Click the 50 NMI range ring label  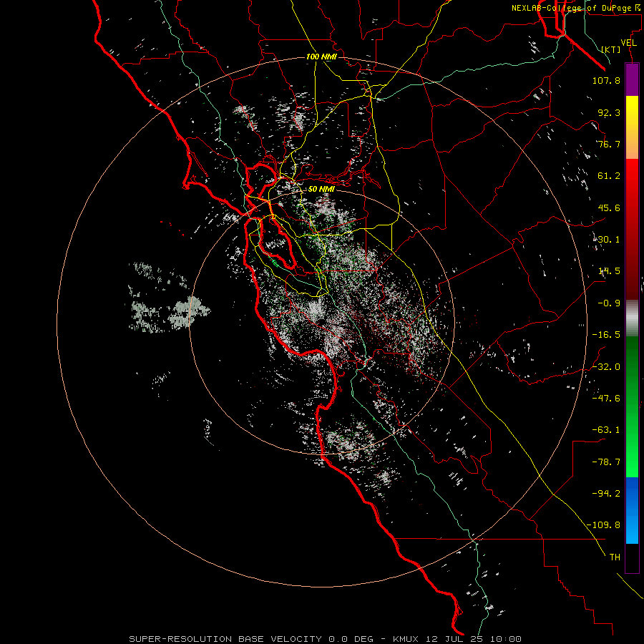[321, 190]
